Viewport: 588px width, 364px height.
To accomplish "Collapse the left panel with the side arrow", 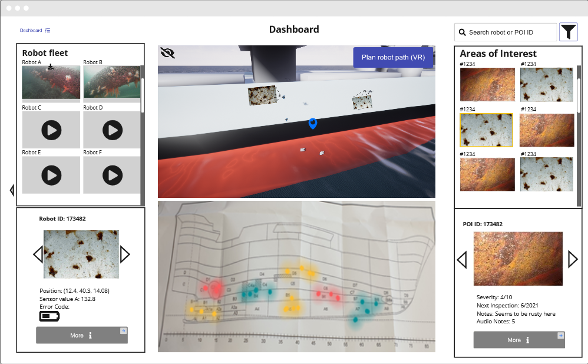I will (x=12, y=190).
